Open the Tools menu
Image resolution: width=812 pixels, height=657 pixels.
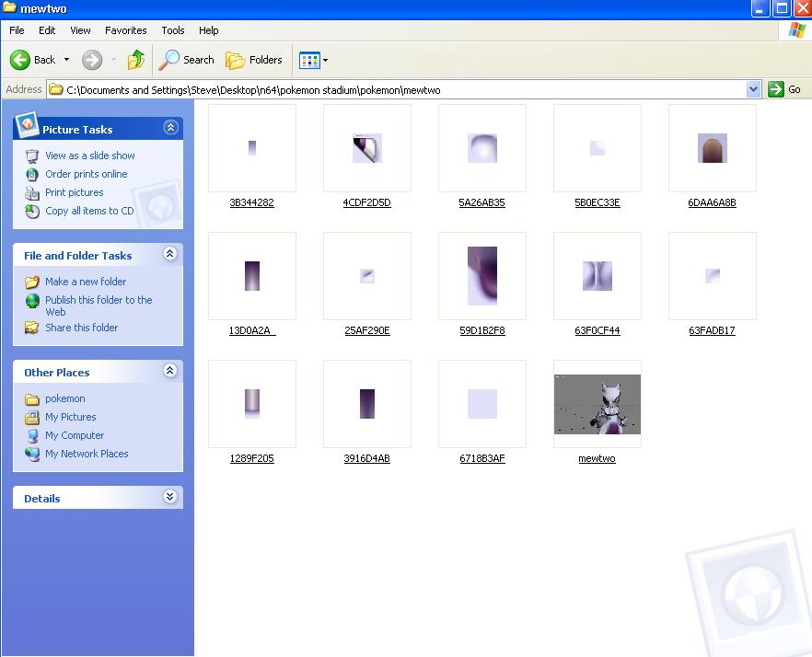pyautogui.click(x=173, y=30)
